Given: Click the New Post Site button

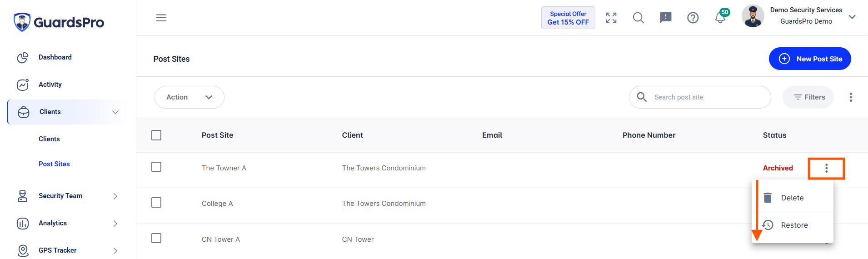Looking at the screenshot, I should point(810,59).
